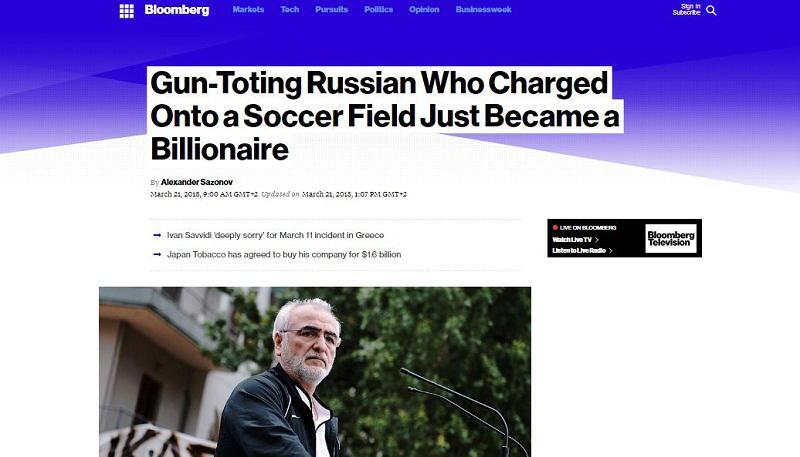Go to the Tech section

290,10
